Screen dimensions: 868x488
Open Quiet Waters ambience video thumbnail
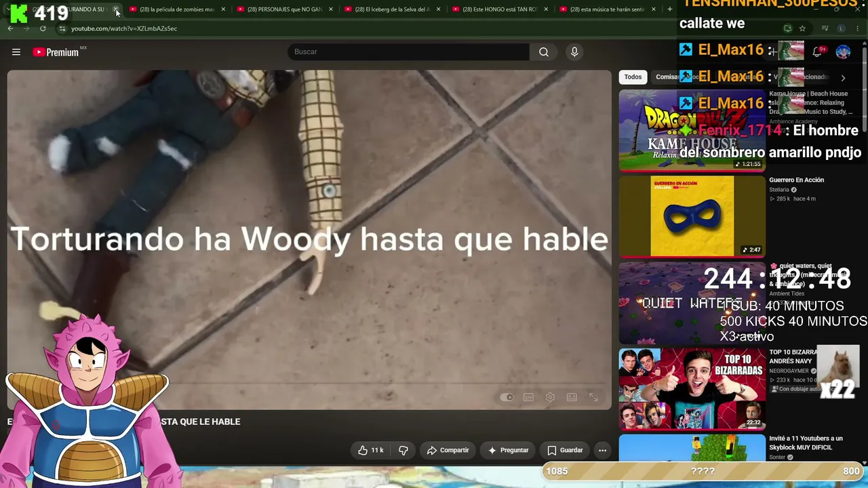coord(692,303)
